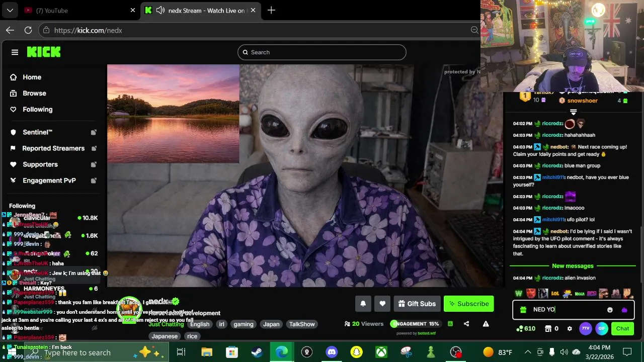Open Following in the Kick sidebar

point(37,109)
